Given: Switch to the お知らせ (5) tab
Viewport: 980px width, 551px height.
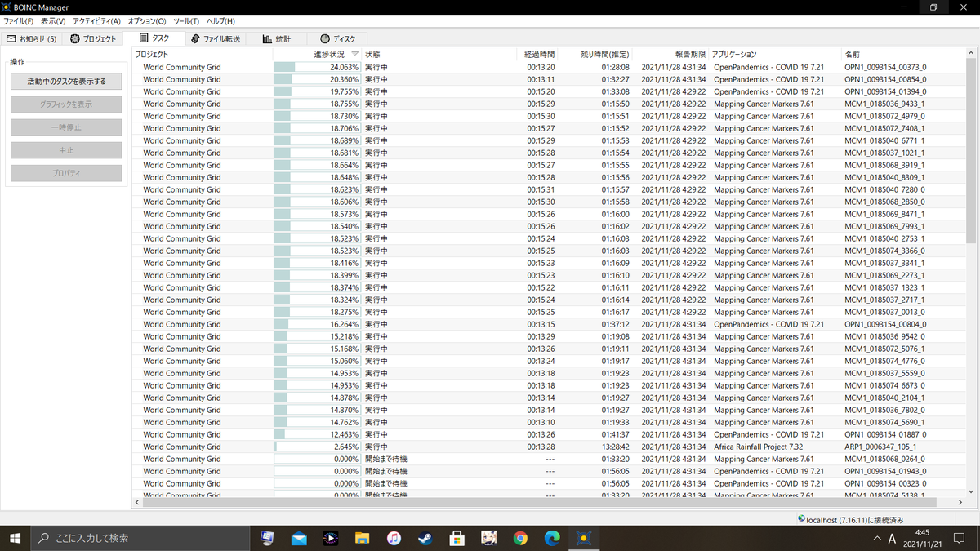Looking at the screenshot, I should (x=32, y=38).
